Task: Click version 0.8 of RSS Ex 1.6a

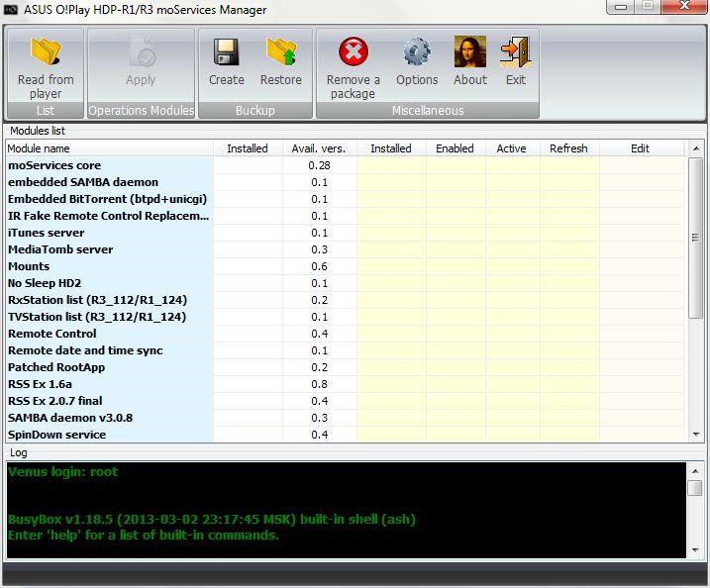Action: click(319, 384)
